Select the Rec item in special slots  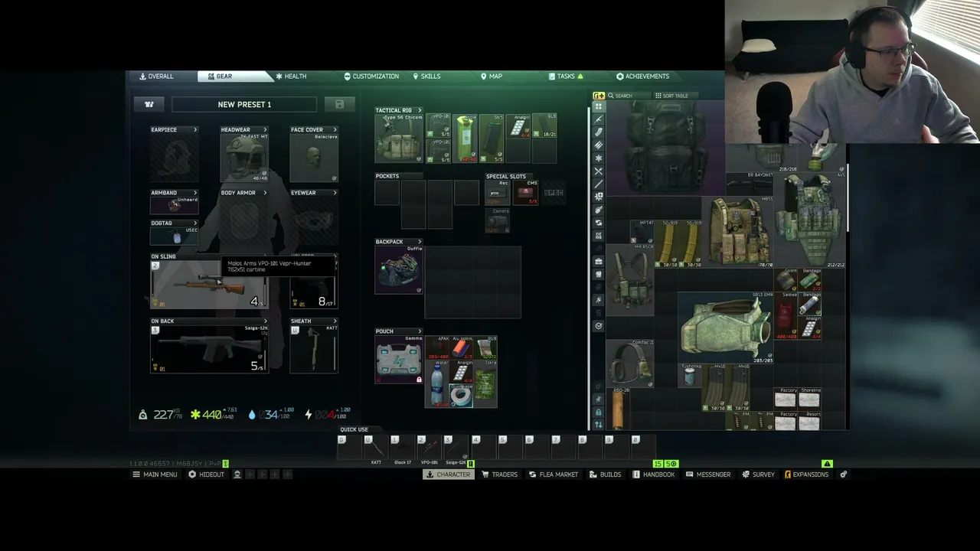496,191
